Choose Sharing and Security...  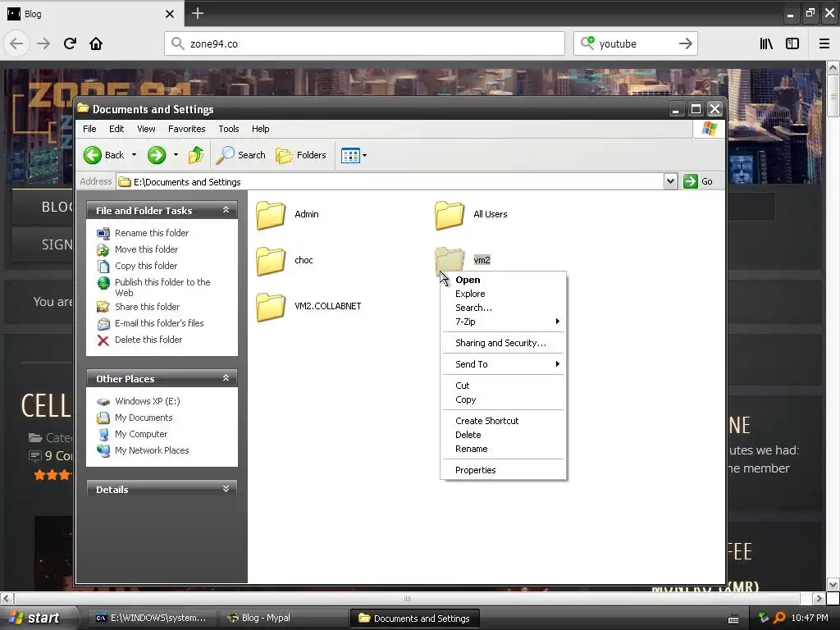coord(503,343)
